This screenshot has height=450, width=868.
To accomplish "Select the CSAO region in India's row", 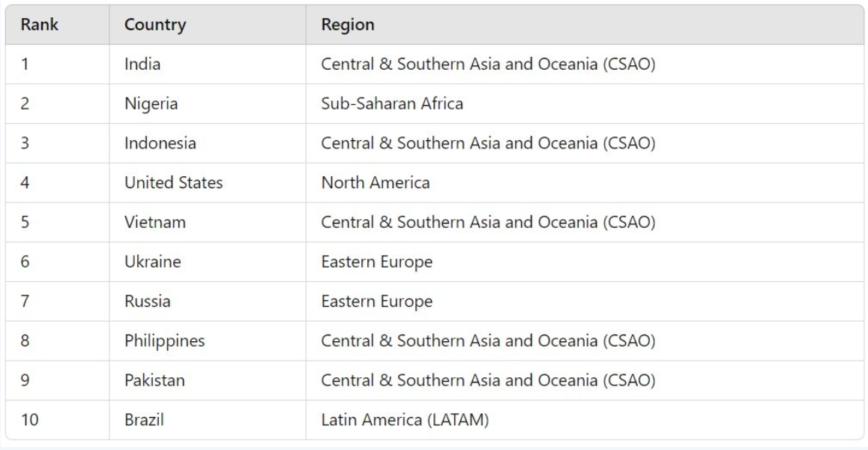I will [489, 64].
